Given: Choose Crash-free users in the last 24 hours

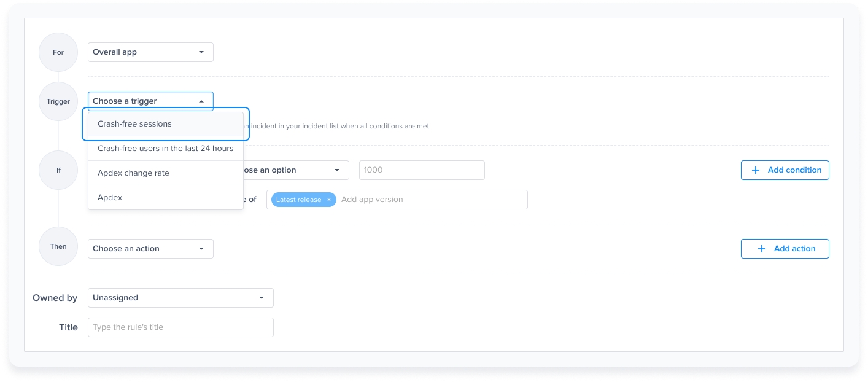Looking at the screenshot, I should [x=166, y=149].
